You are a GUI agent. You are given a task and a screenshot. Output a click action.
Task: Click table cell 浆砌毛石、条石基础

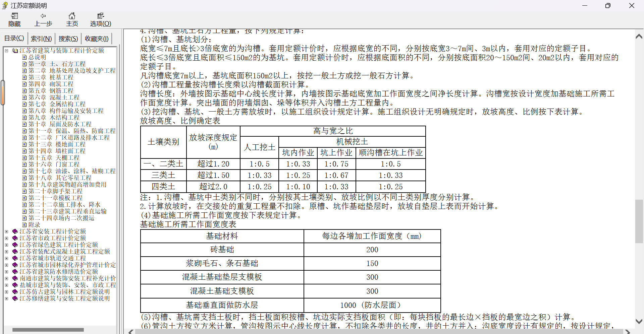(x=222, y=263)
